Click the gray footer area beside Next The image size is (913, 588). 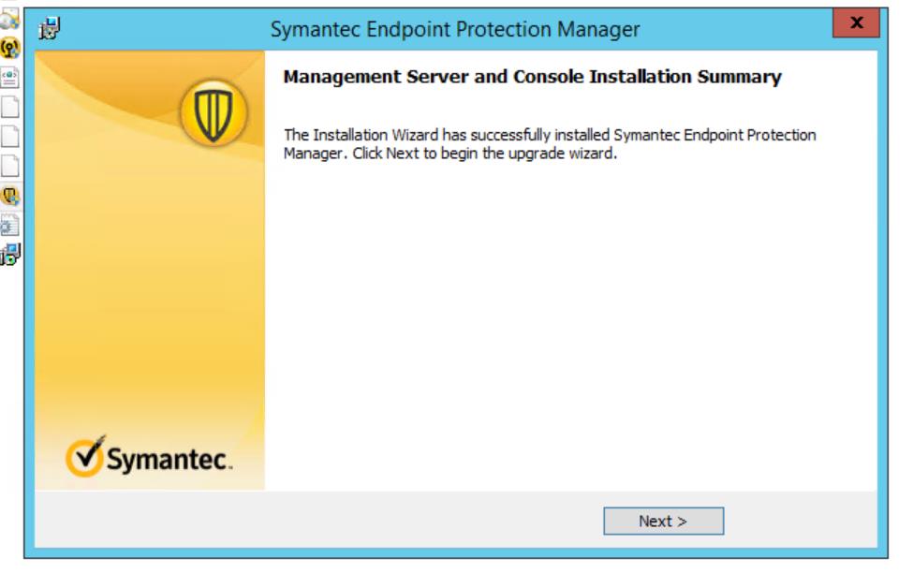pyautogui.click(x=421, y=520)
